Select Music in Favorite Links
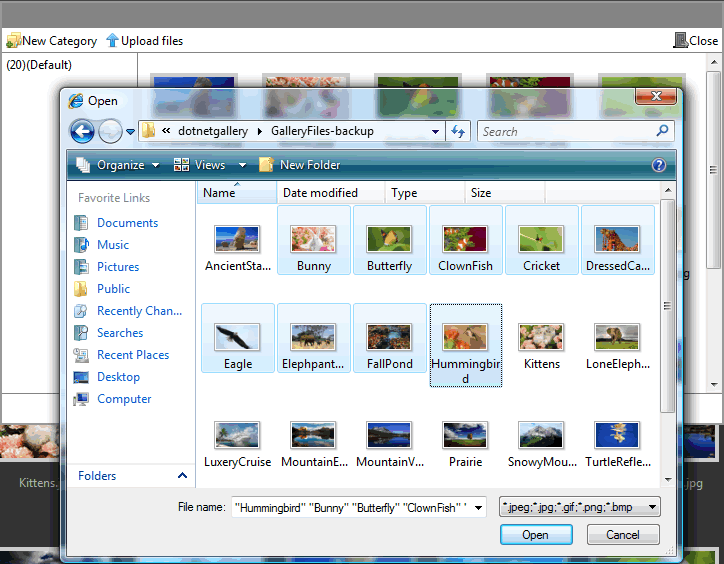Viewport: 724px width, 564px height. click(112, 245)
